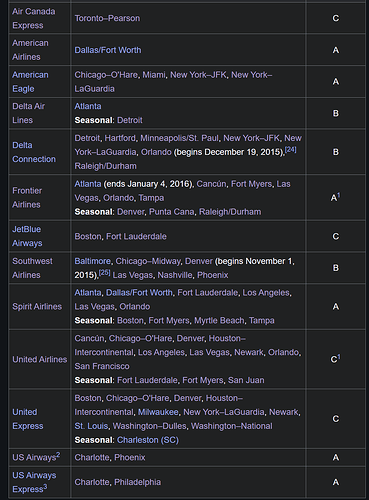
Task: Follow the Washington–National link
Action: [x=232, y=426]
